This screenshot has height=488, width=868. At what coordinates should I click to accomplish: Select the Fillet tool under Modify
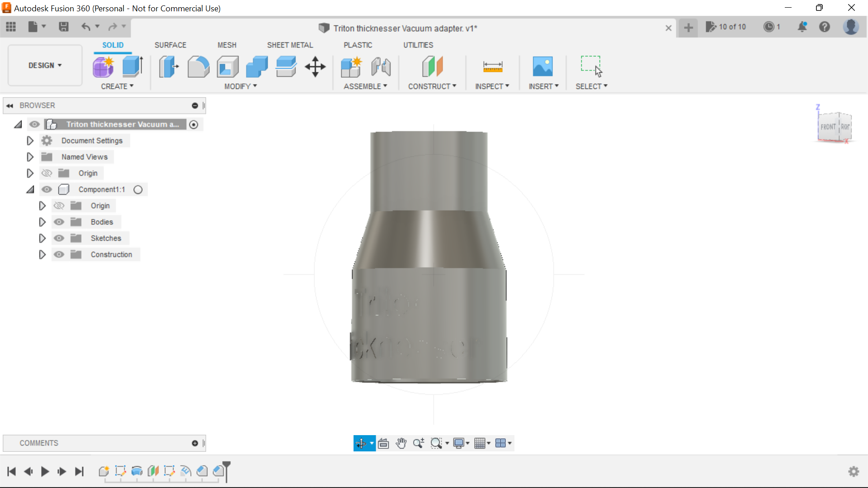pyautogui.click(x=198, y=66)
